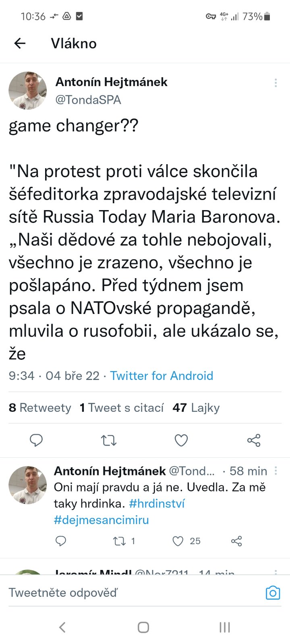This screenshot has height=644, width=290.
Task: View the 8 Retweety list
Action: coord(40,408)
